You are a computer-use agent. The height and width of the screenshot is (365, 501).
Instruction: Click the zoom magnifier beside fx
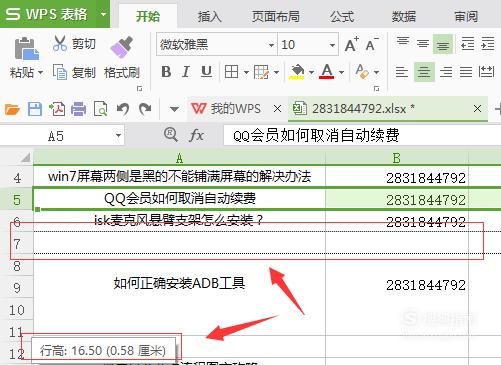[171, 135]
